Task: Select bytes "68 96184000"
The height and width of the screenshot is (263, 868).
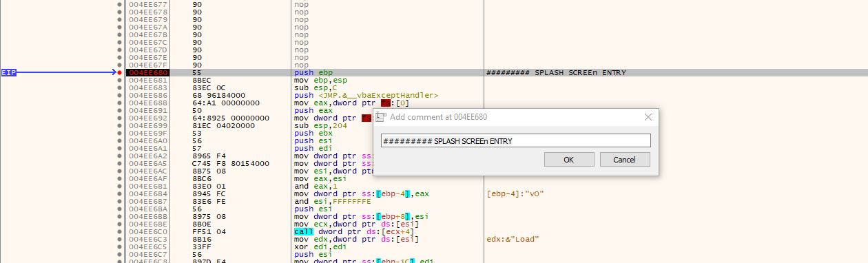Action: click(219, 95)
